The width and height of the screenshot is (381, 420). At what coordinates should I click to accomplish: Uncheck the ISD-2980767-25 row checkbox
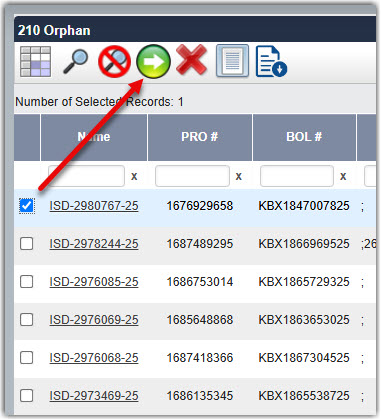coord(27,206)
